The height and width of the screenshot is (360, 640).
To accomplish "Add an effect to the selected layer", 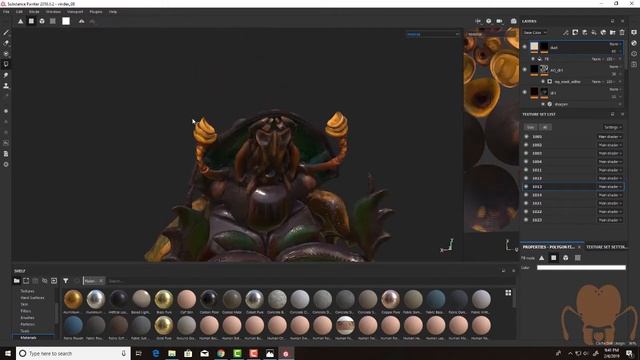I will pos(566,32).
